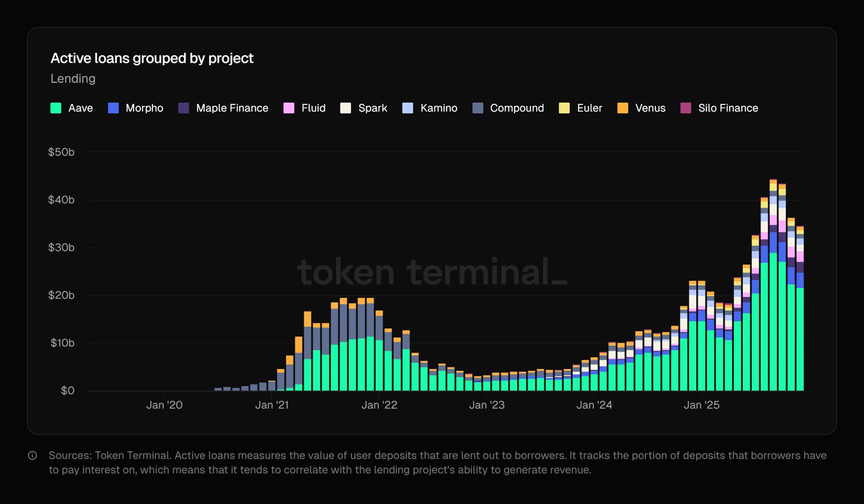Click the Kamino light-blue legend swatch
The image size is (864, 504).
coord(408,108)
